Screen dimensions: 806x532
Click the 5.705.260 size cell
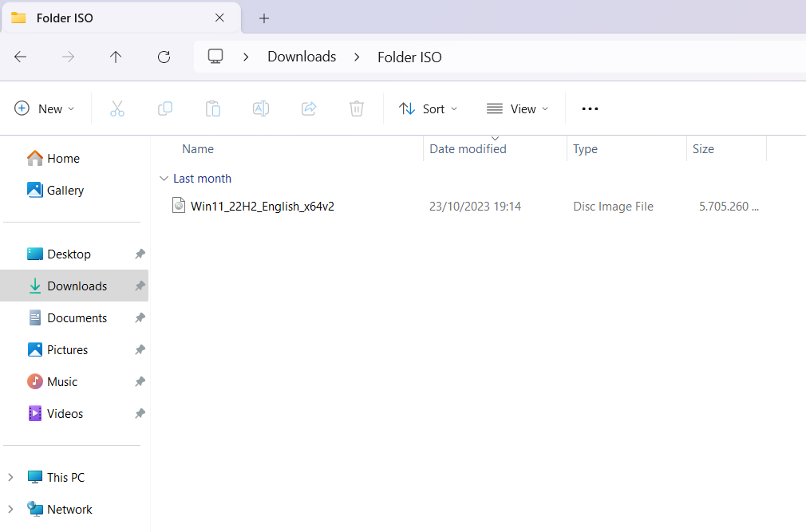tap(729, 207)
